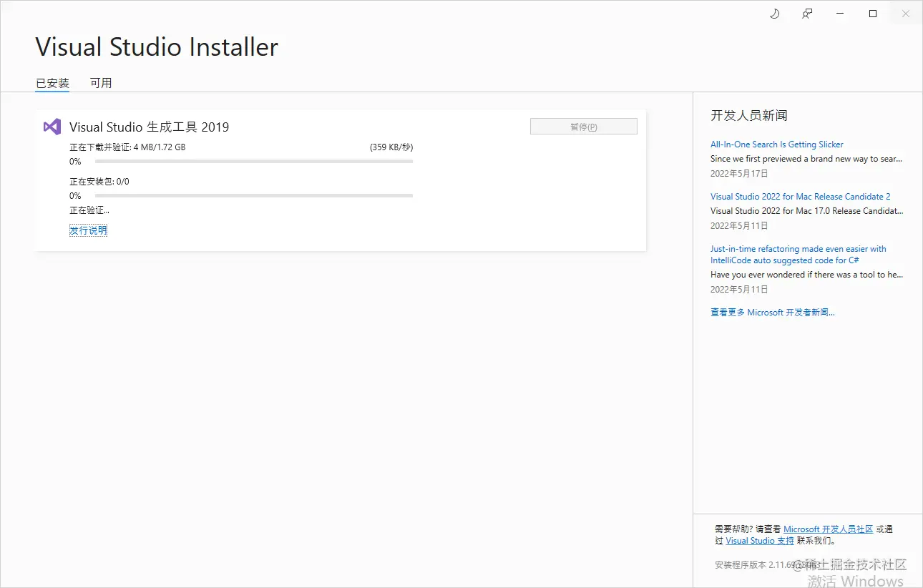Minimize the Visual Studio Installer window
Screen dimensions: 923x588
[x=839, y=14]
